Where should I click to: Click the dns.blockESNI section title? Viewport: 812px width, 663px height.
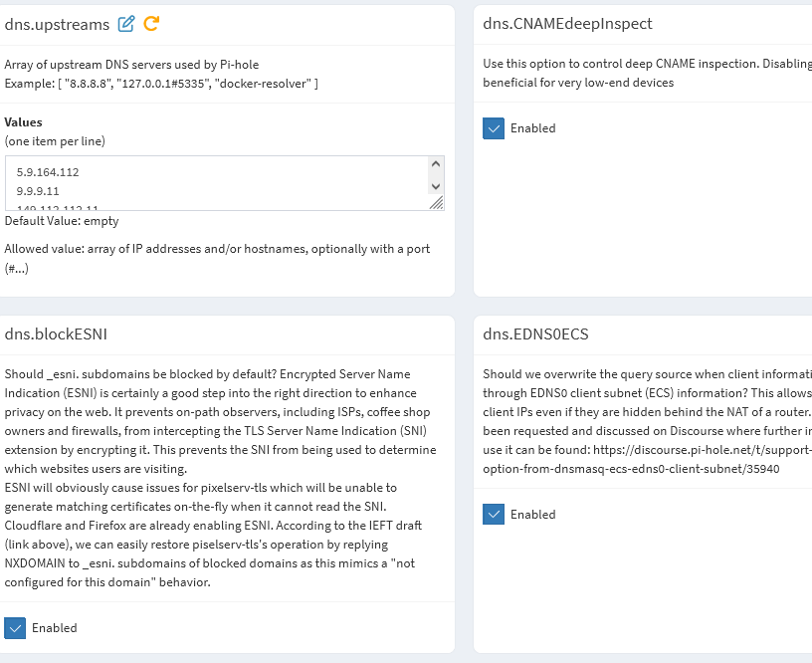click(56, 334)
